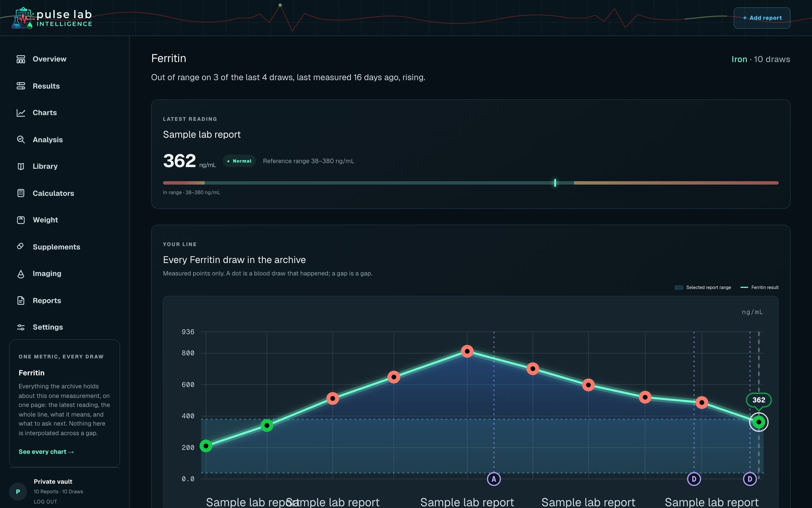Click the Library book icon

pyautogui.click(x=21, y=166)
